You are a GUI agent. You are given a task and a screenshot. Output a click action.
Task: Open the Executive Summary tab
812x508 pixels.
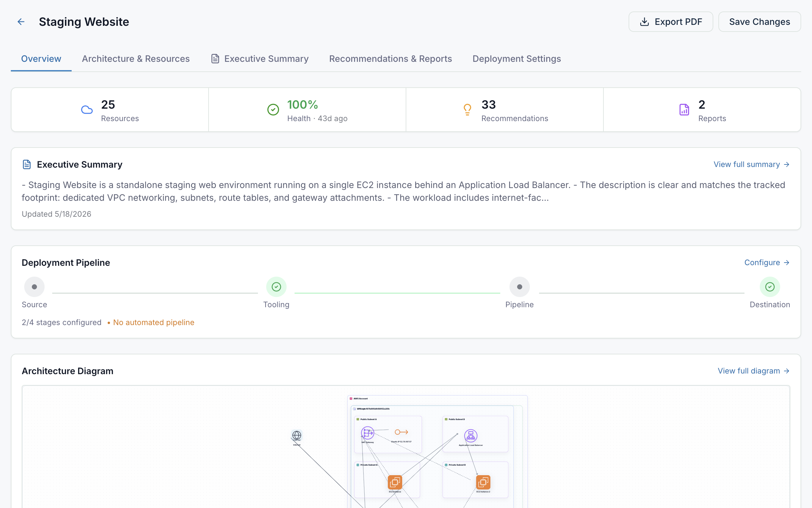(260, 59)
